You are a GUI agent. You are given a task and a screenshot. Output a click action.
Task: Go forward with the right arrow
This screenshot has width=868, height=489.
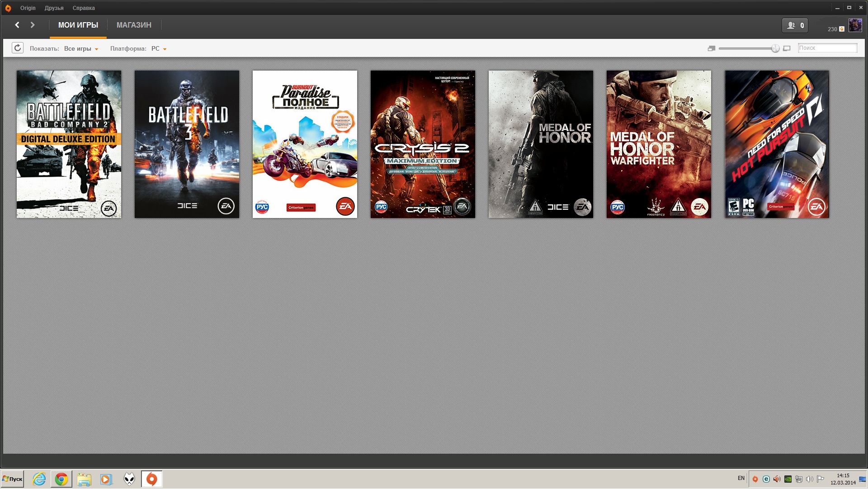point(33,25)
